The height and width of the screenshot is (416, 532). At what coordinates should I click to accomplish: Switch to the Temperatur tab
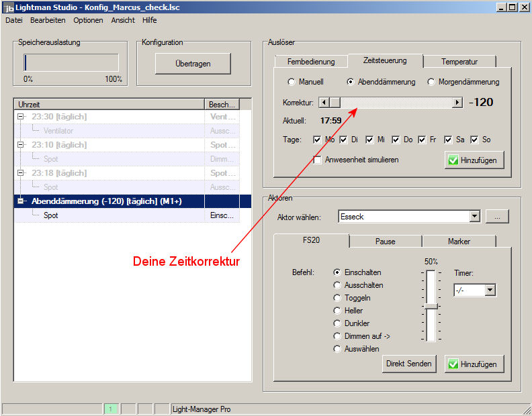[459, 62]
